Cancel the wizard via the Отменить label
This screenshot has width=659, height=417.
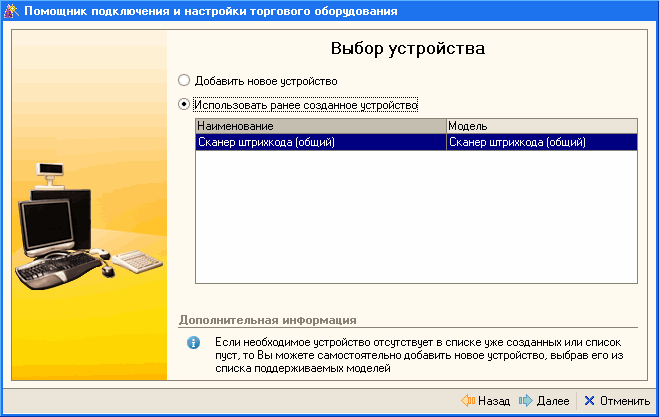625,401
